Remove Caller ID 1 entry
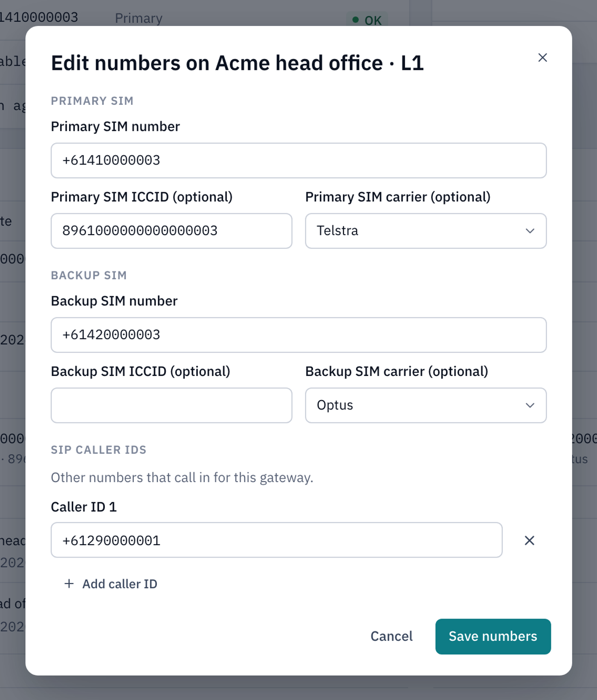The height and width of the screenshot is (700, 597). click(x=529, y=540)
